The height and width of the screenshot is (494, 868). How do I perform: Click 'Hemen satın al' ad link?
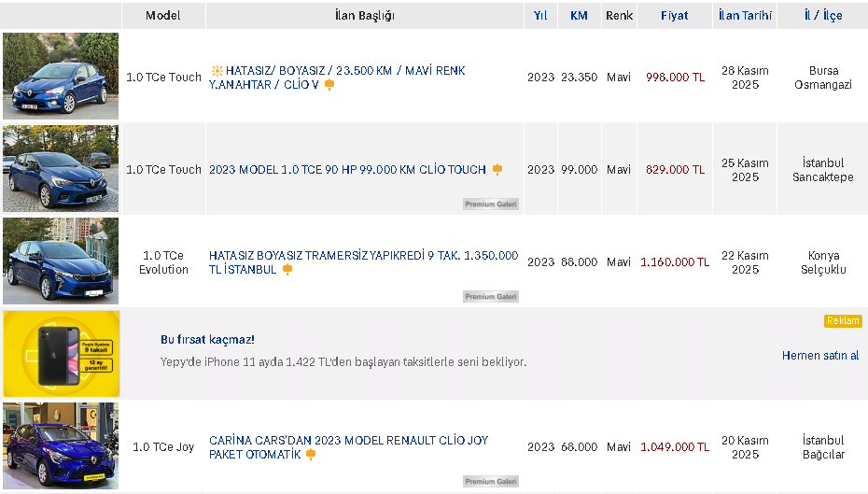(x=820, y=356)
